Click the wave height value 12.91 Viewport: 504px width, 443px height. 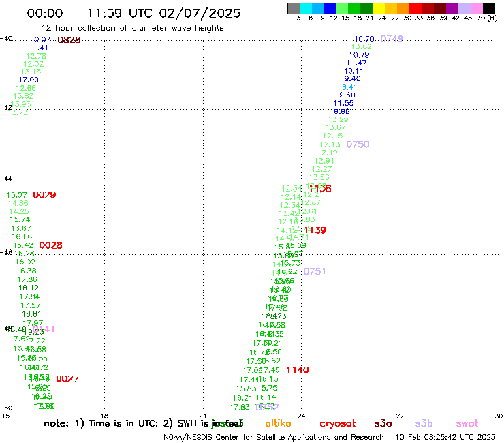(x=324, y=161)
